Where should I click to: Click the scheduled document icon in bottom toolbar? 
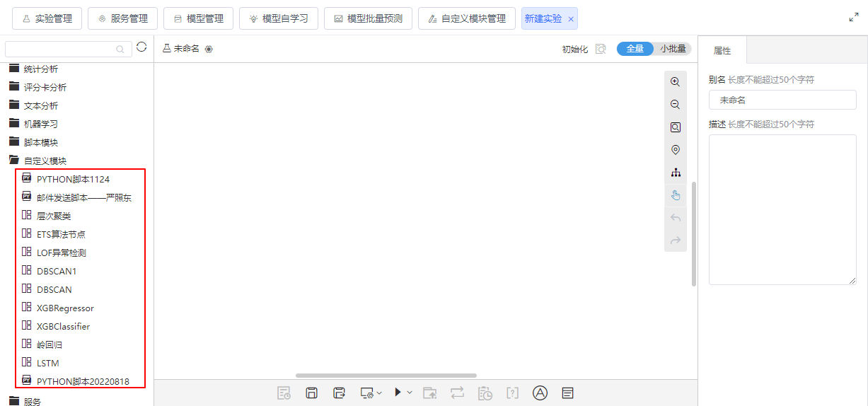click(284, 393)
